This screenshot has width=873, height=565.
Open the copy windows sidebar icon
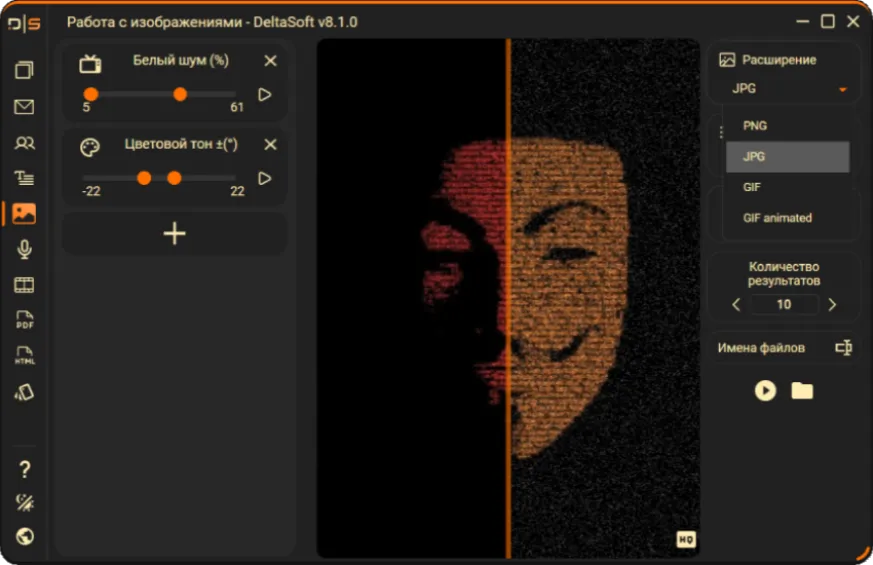point(24,70)
